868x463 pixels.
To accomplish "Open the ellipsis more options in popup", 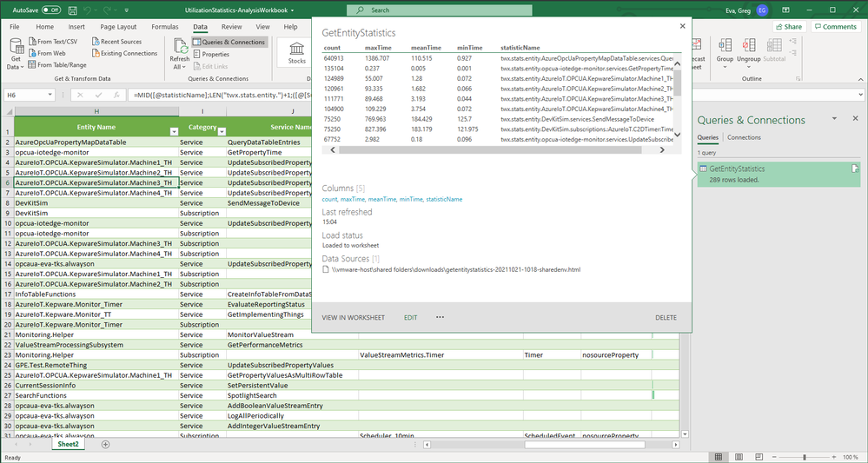I will [440, 318].
